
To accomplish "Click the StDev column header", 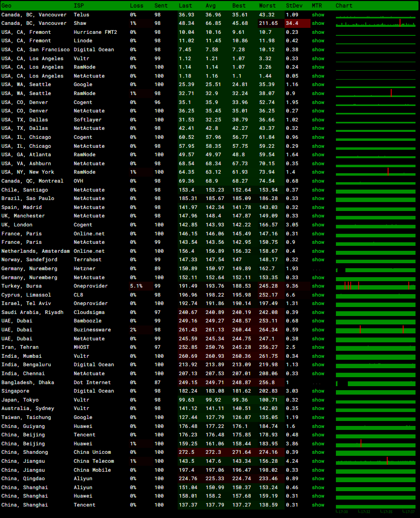I will tap(294, 5).
